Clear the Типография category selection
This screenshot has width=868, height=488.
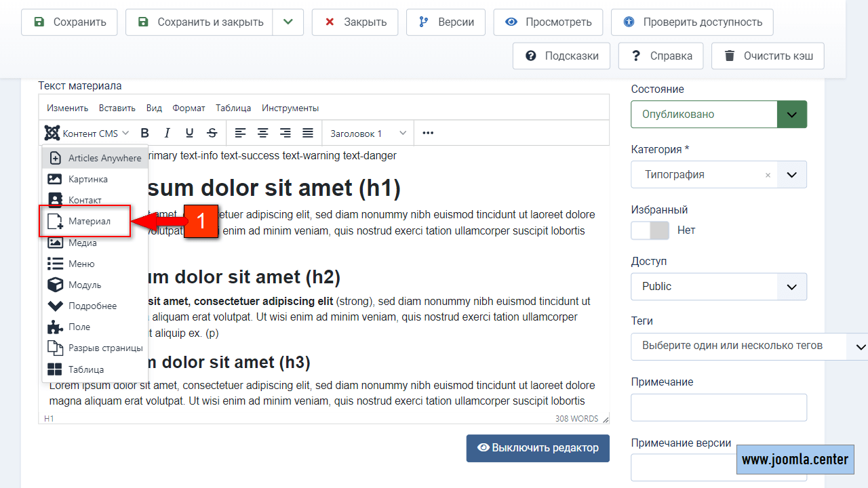[768, 175]
